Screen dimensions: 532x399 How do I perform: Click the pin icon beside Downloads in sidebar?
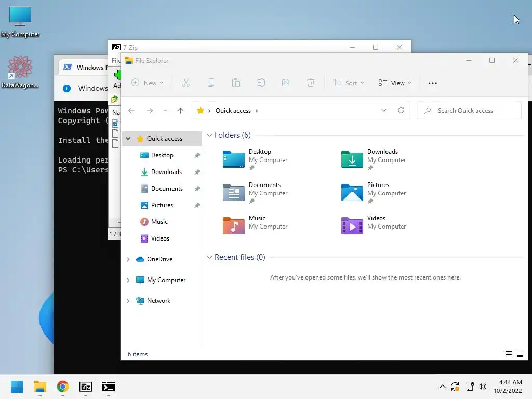pos(197,172)
